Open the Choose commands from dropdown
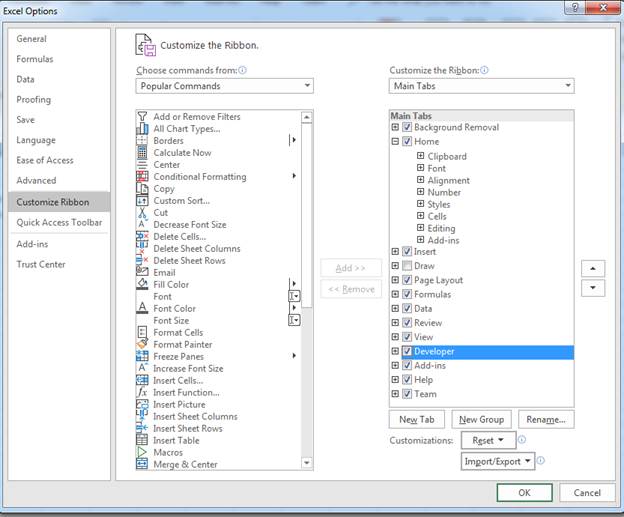Viewport: 624px width, 517px height. point(224,86)
